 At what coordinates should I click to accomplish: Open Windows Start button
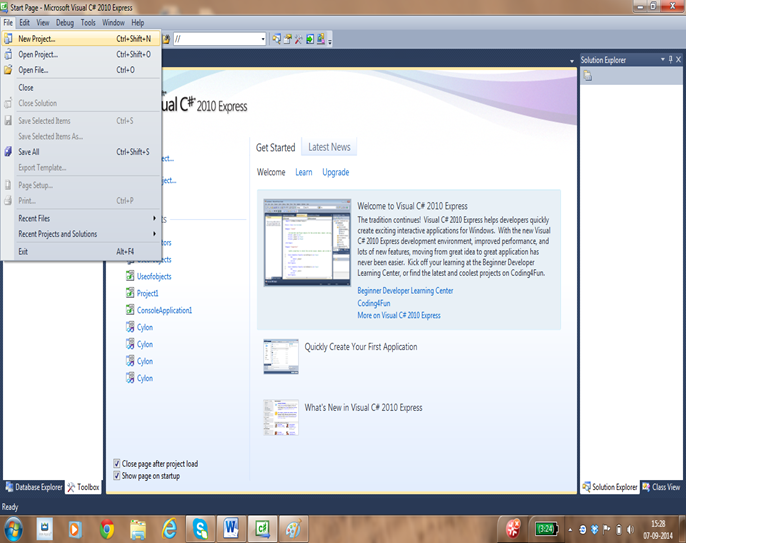(13, 529)
